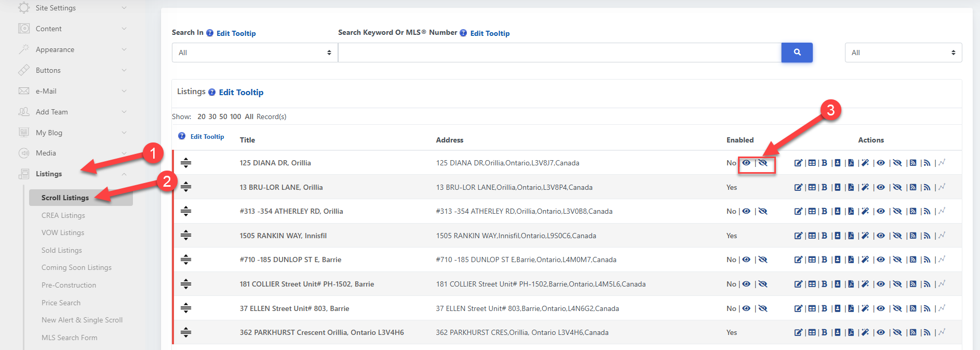Click the Enabled column eye-slash for #313 -354 ATHERLEY RD
The image size is (980, 350).
pos(763,211)
